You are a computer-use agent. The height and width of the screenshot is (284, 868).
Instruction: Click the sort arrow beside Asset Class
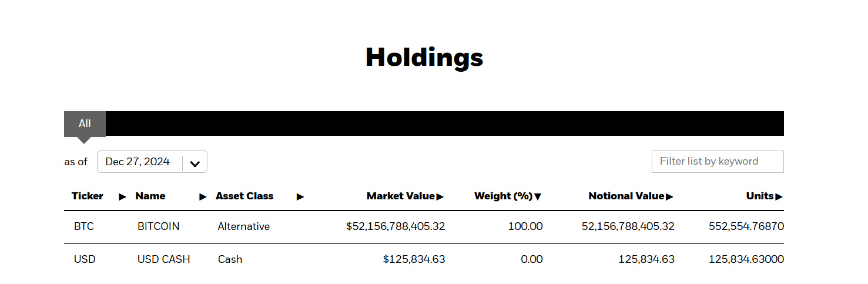(300, 197)
